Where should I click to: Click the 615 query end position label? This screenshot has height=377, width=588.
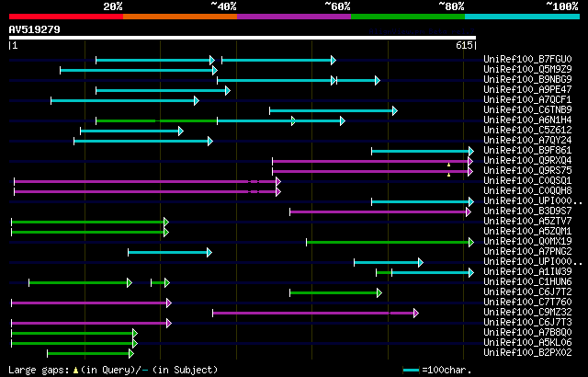464,45
